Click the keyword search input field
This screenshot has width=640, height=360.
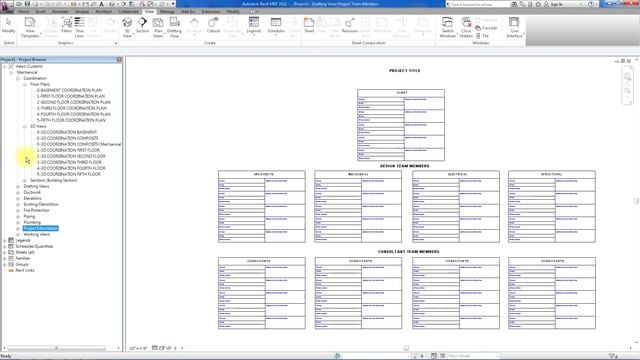tap(478, 4)
